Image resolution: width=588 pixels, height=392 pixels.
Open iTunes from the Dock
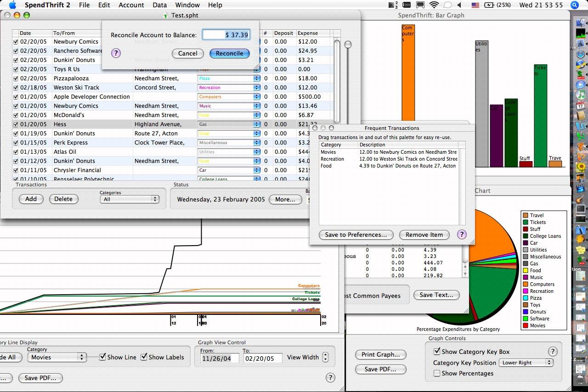[581, 95]
